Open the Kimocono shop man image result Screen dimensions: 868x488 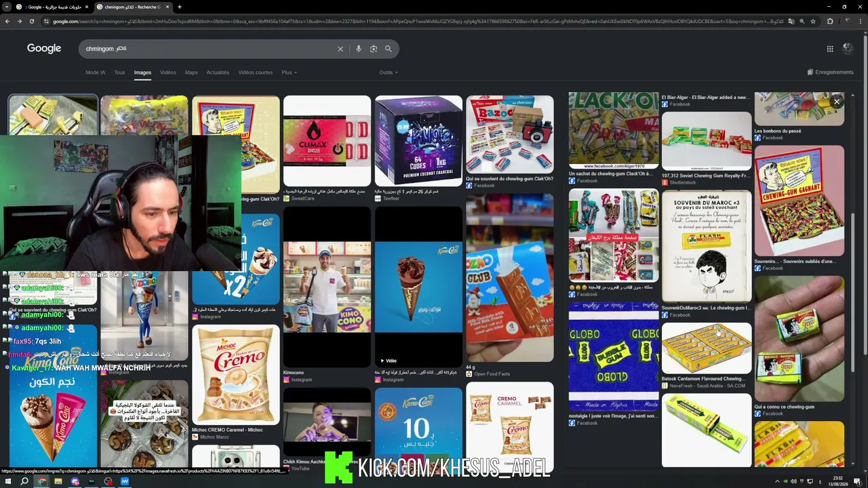(x=327, y=287)
